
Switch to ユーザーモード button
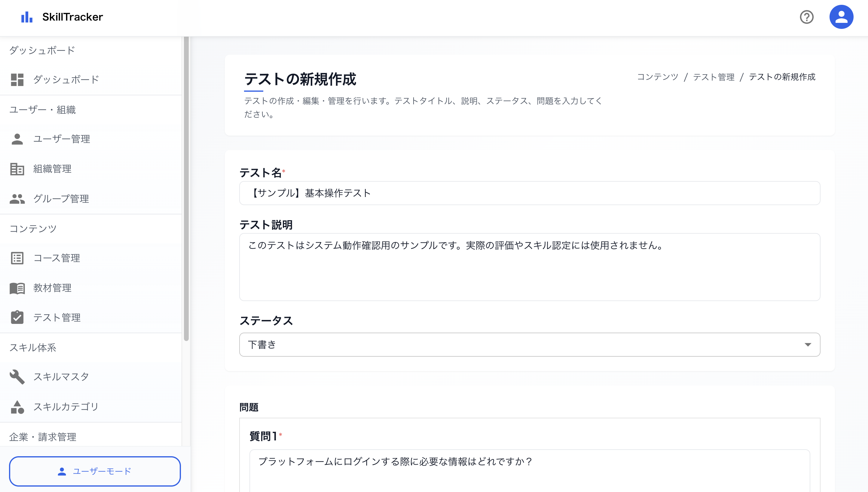coord(95,471)
